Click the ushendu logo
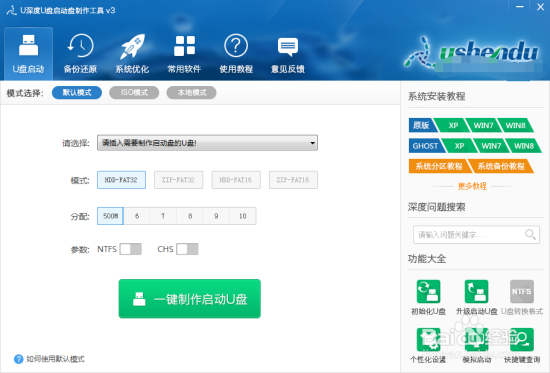This screenshot has width=550, height=373. coord(472,53)
